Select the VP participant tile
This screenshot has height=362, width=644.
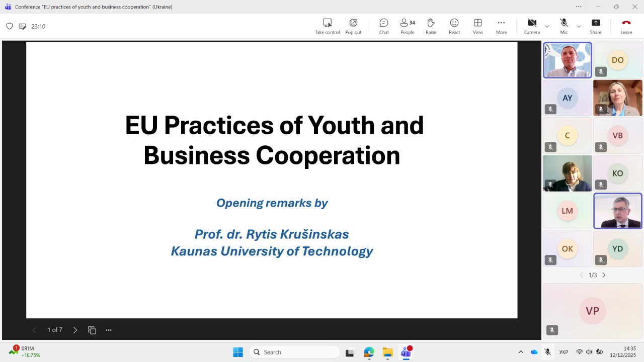click(x=592, y=311)
